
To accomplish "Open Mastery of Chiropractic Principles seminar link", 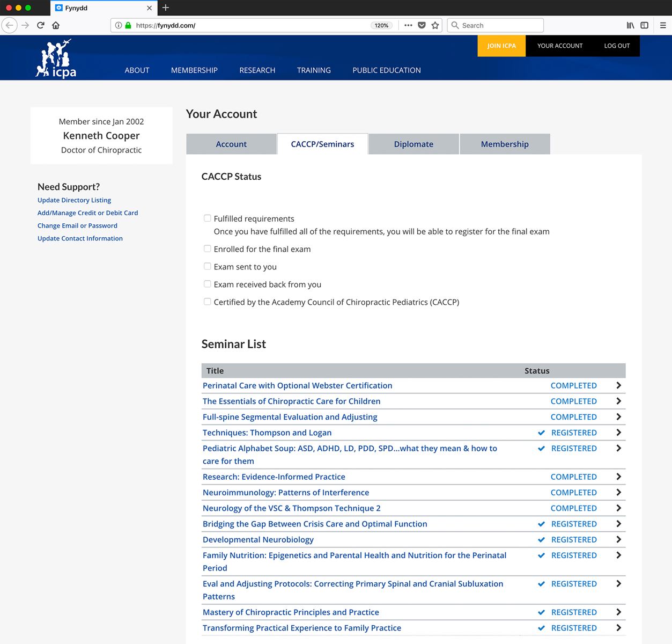I will 291,612.
